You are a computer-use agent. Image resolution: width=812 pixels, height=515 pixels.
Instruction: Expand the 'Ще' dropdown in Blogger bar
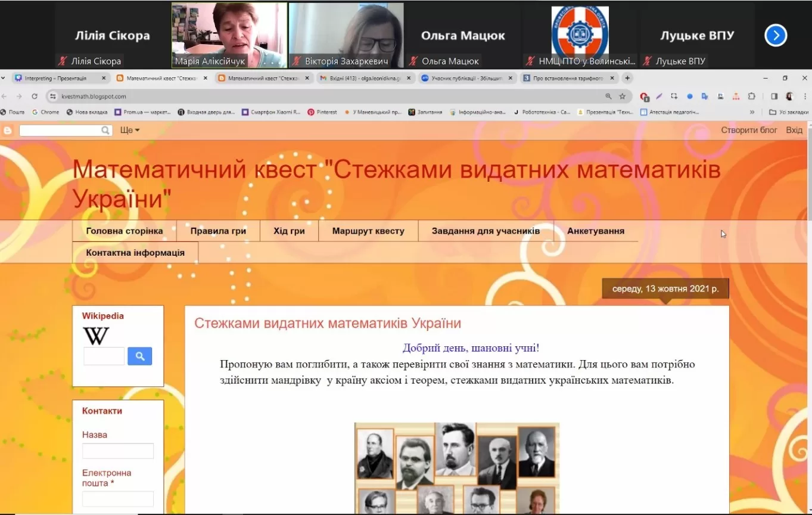pyautogui.click(x=129, y=130)
